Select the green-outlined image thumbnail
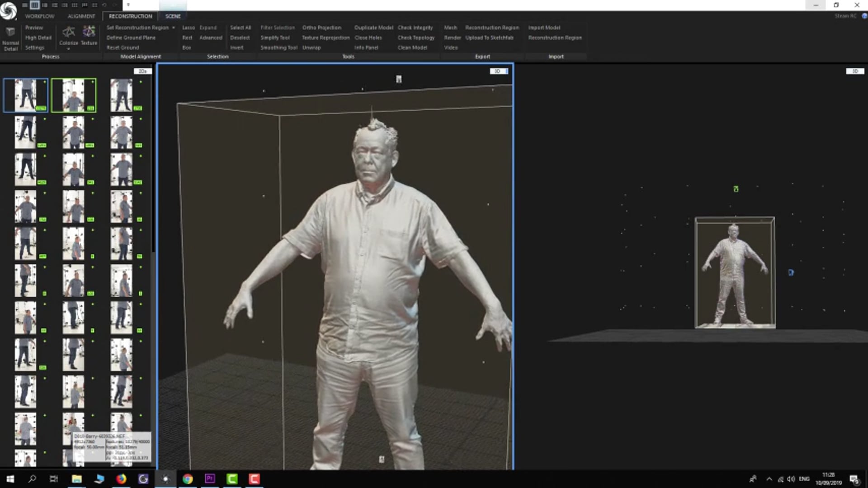The height and width of the screenshot is (488, 868). [x=74, y=95]
